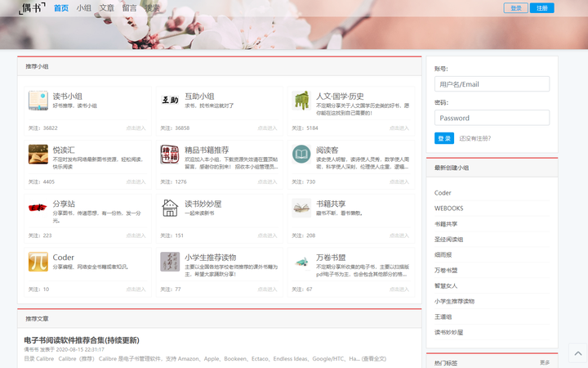Open the 书籍共享 group icon
Viewport: 588px width, 368px height.
coord(301,208)
